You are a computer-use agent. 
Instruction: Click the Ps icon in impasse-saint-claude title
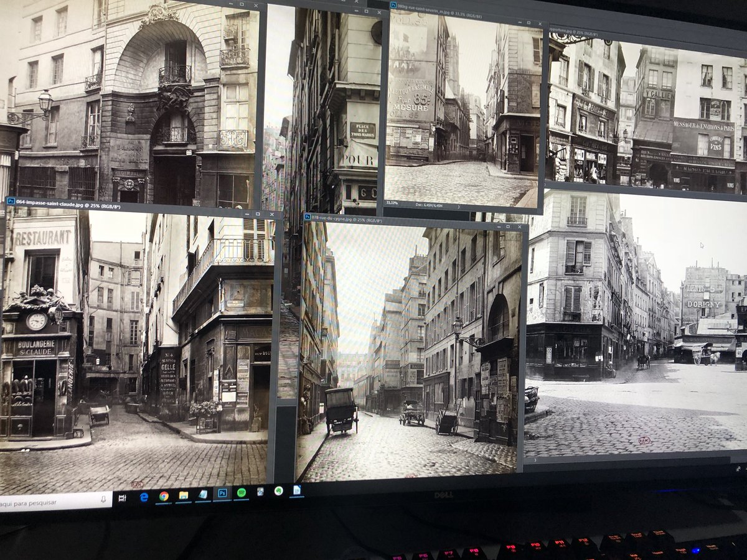click(10, 202)
